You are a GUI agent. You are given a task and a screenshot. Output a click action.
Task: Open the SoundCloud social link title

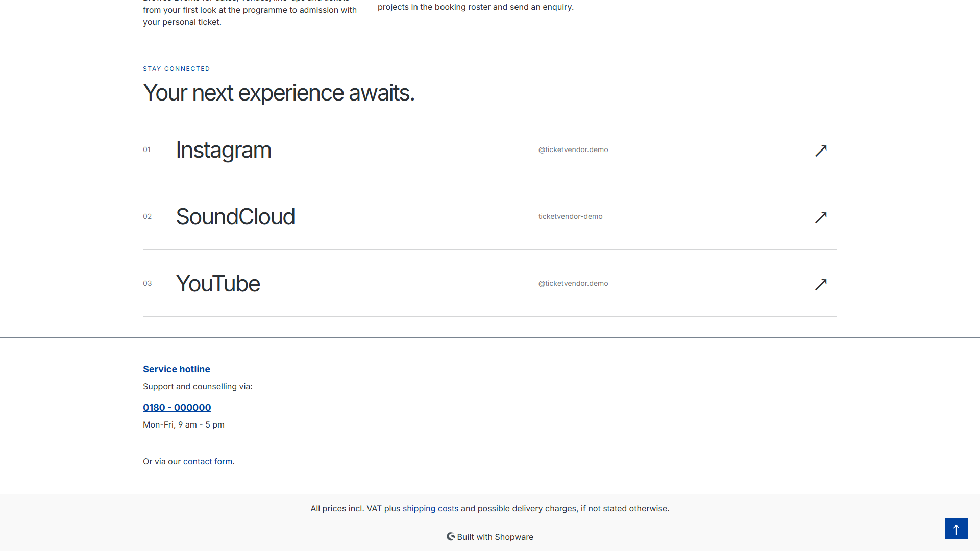pos(235,217)
